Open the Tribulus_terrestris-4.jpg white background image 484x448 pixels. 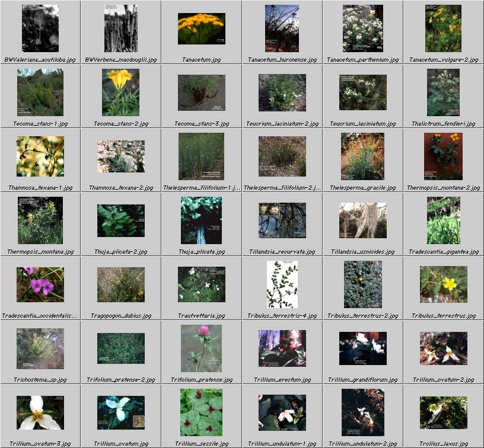(282, 284)
